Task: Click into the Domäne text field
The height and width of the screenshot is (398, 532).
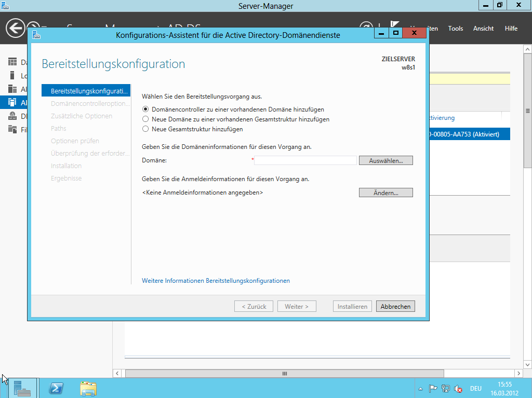Action: tap(305, 161)
